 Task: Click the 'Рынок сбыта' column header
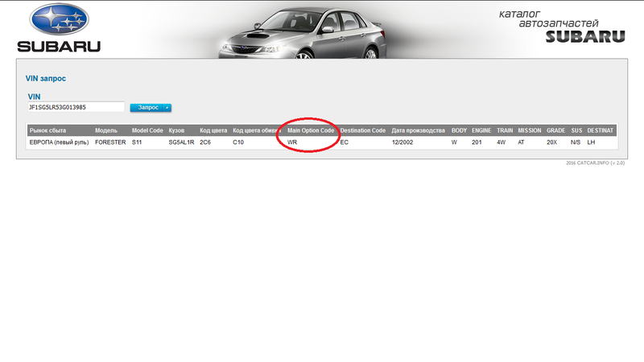tap(47, 130)
